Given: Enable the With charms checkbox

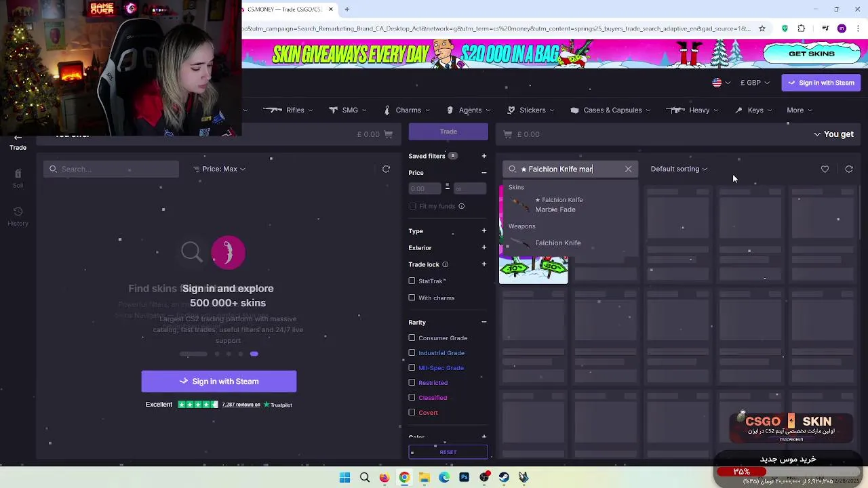Looking at the screenshot, I should pos(412,298).
